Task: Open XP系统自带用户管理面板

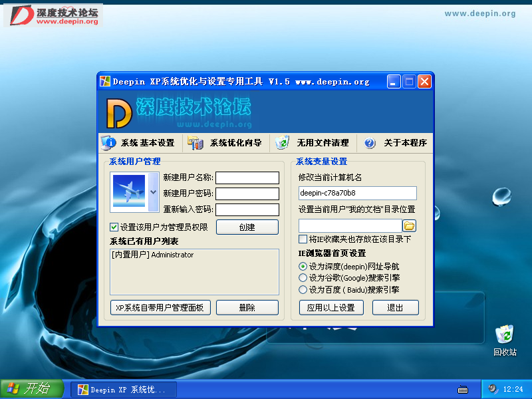Action: pyautogui.click(x=160, y=307)
